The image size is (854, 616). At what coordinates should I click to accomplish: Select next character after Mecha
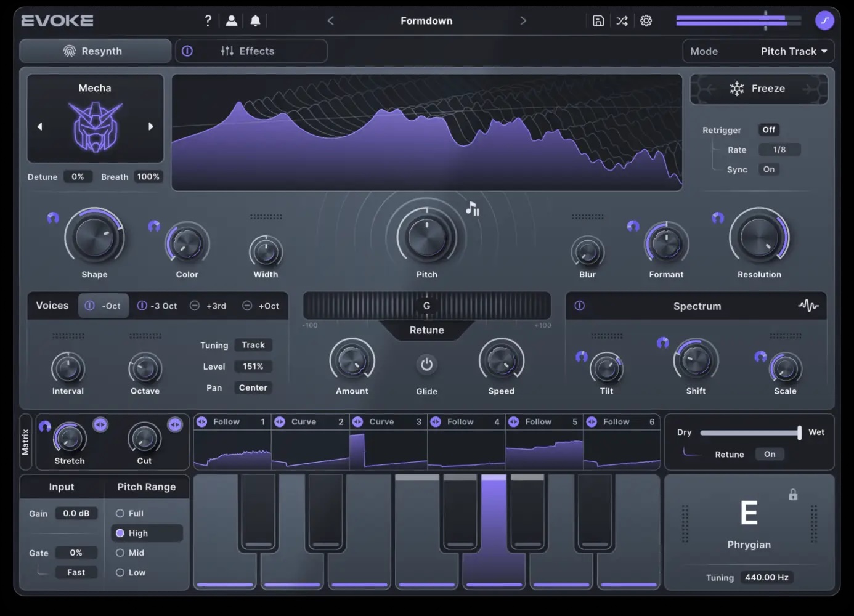150,126
